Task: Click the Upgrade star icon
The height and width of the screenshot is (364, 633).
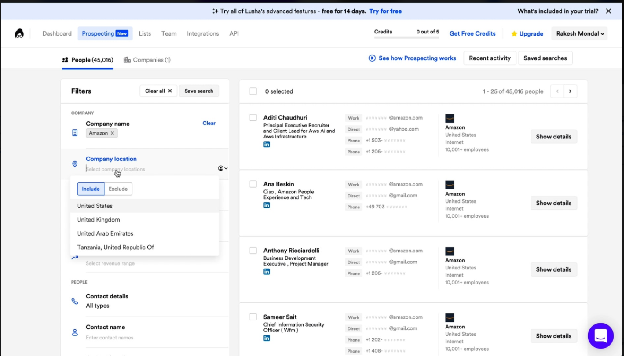Action: [514, 34]
